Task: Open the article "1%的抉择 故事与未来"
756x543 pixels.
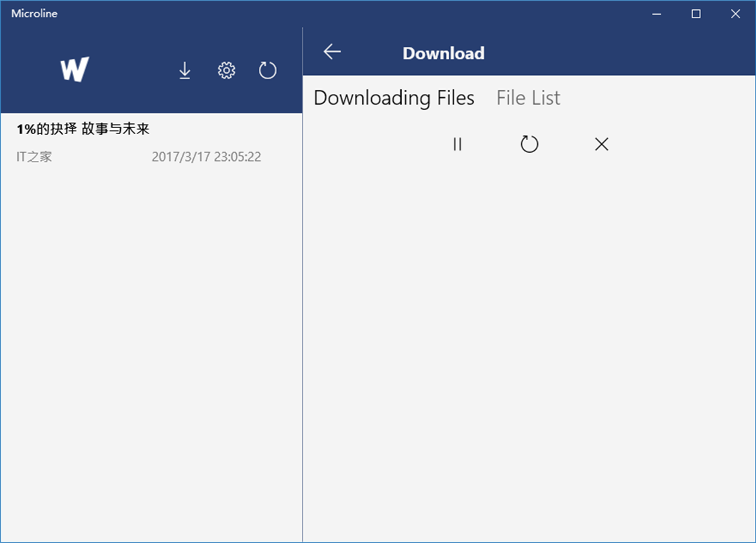Action: point(83,129)
